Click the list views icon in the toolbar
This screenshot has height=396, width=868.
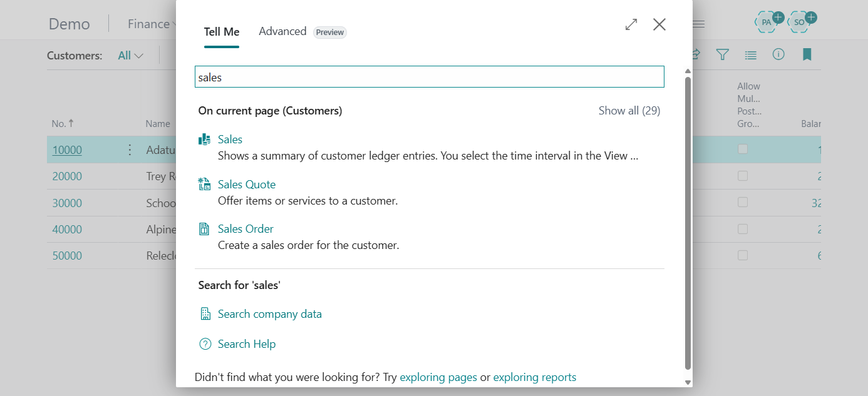750,55
